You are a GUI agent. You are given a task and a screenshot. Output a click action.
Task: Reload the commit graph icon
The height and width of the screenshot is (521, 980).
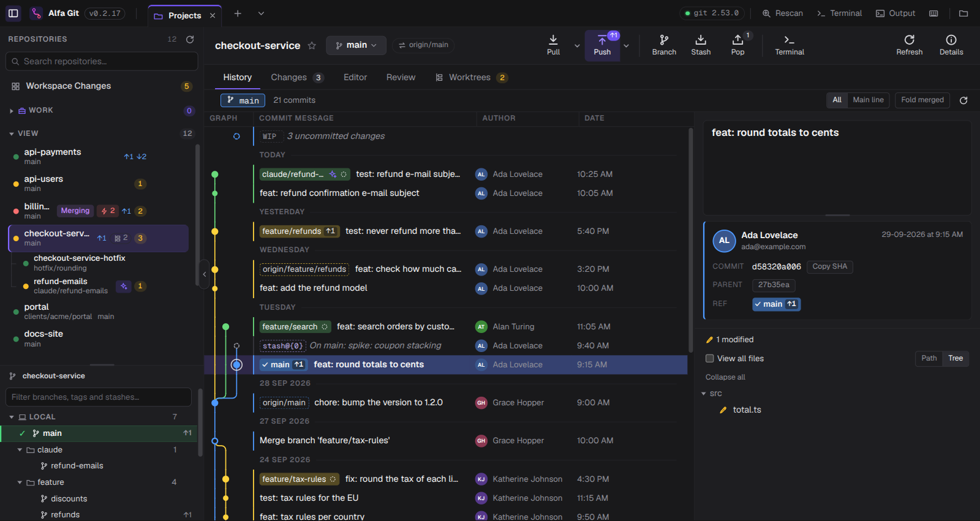963,100
